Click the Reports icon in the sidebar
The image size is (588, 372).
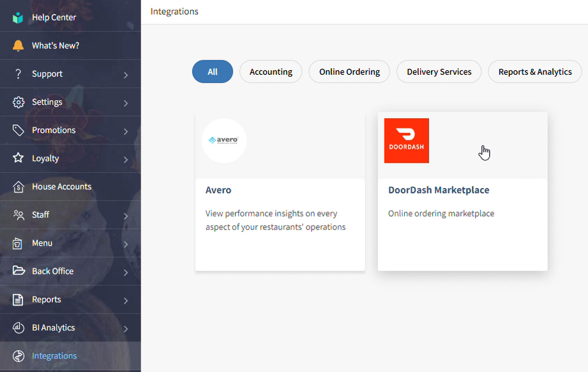[18, 299]
